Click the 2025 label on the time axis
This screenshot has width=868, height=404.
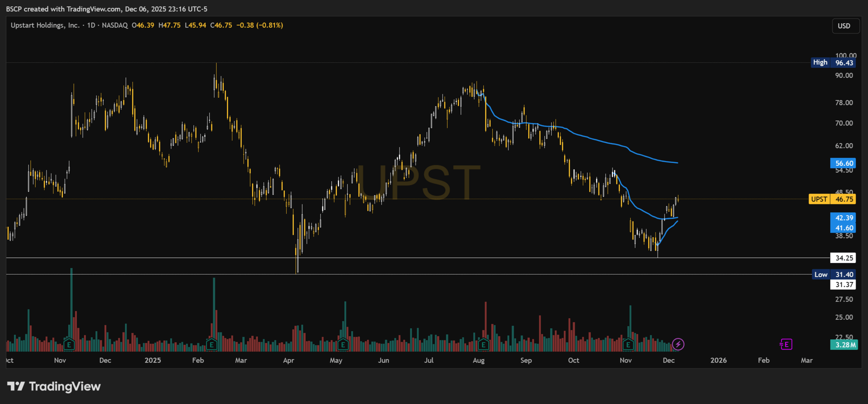[x=153, y=360]
